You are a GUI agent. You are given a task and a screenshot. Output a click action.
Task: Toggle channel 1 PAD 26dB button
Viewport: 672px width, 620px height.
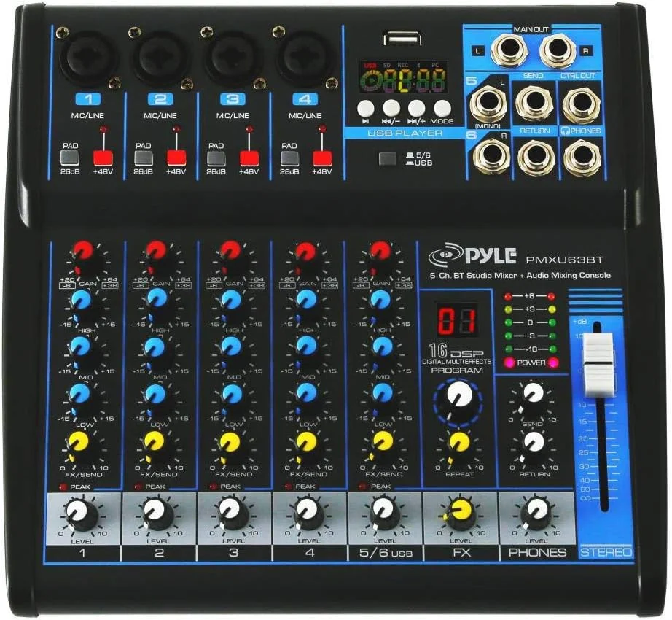[70, 157]
